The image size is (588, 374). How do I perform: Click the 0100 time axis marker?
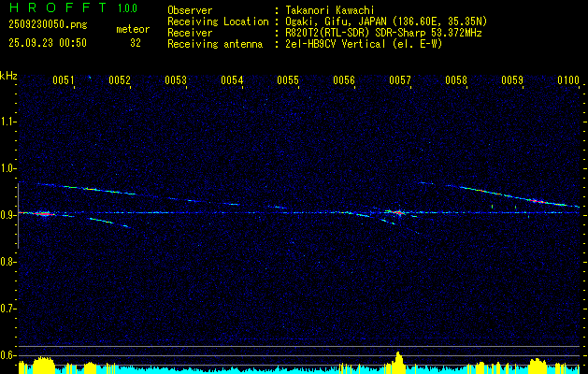[x=568, y=80]
